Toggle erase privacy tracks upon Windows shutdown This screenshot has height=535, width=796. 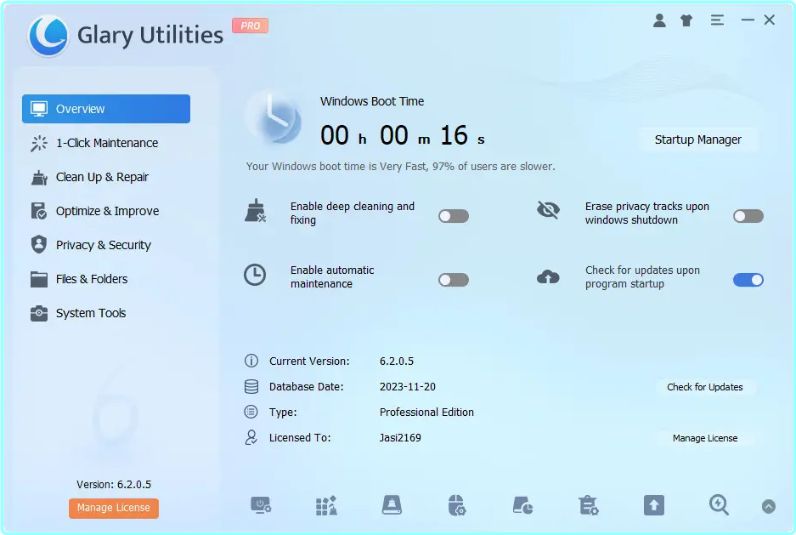[748, 216]
